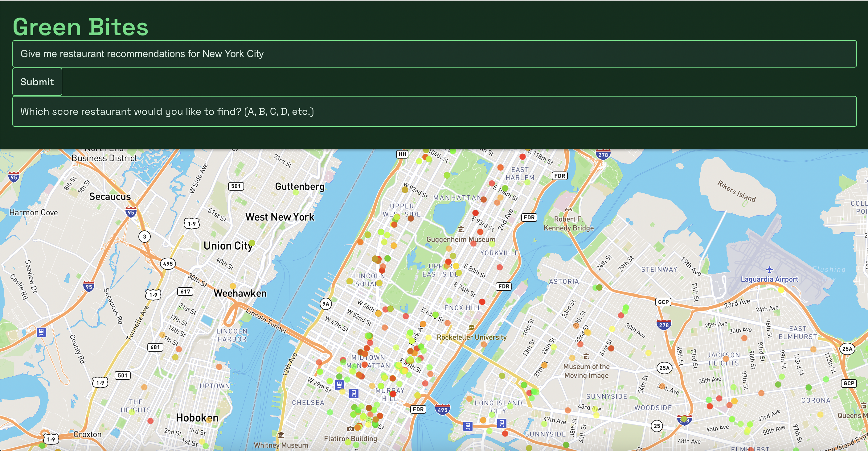868x451 pixels.
Task: Click the Guggenheim Museum map icon
Action: click(x=461, y=230)
